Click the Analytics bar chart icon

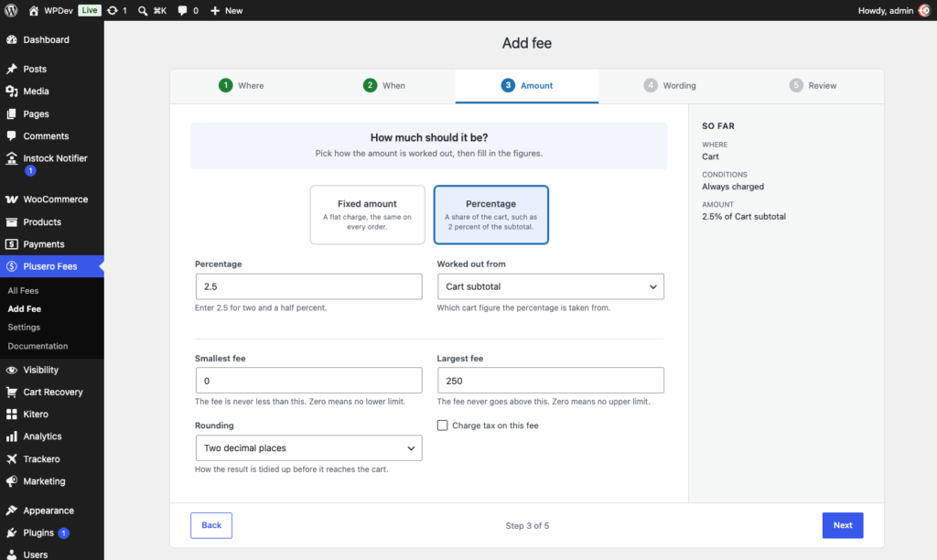(x=11, y=436)
